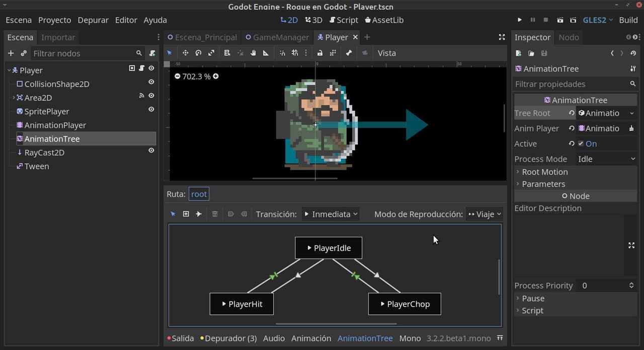The width and height of the screenshot is (644, 350).
Task: Click the list-select tool in viewport toolbar
Action: click(x=227, y=53)
